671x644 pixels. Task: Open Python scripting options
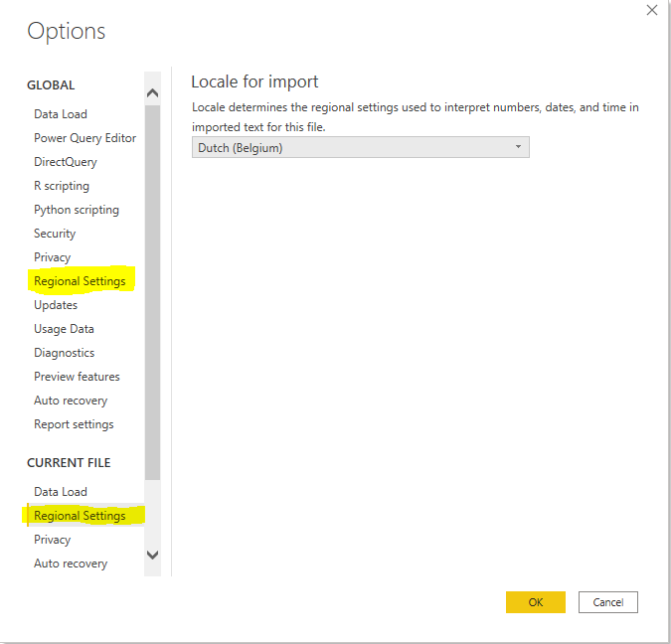point(77,210)
